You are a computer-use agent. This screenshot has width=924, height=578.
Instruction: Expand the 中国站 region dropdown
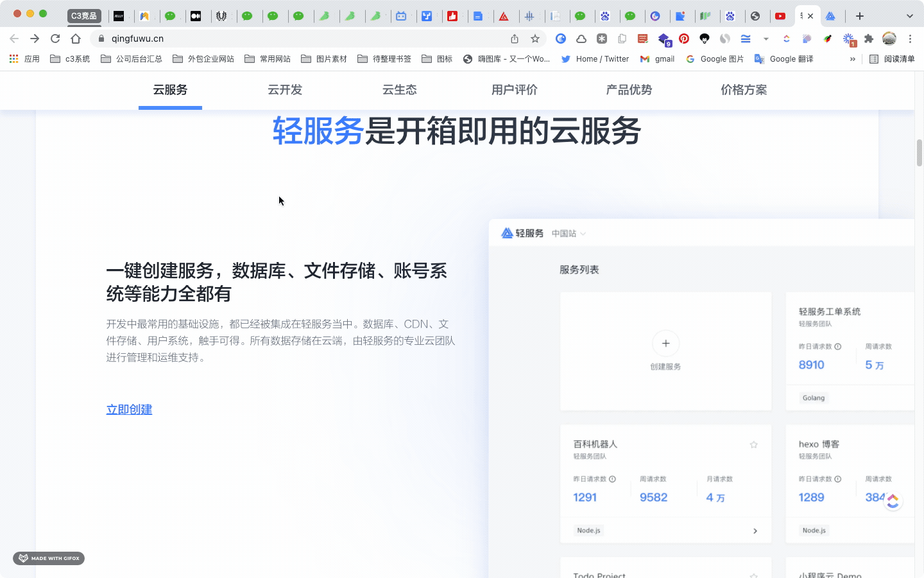point(569,234)
